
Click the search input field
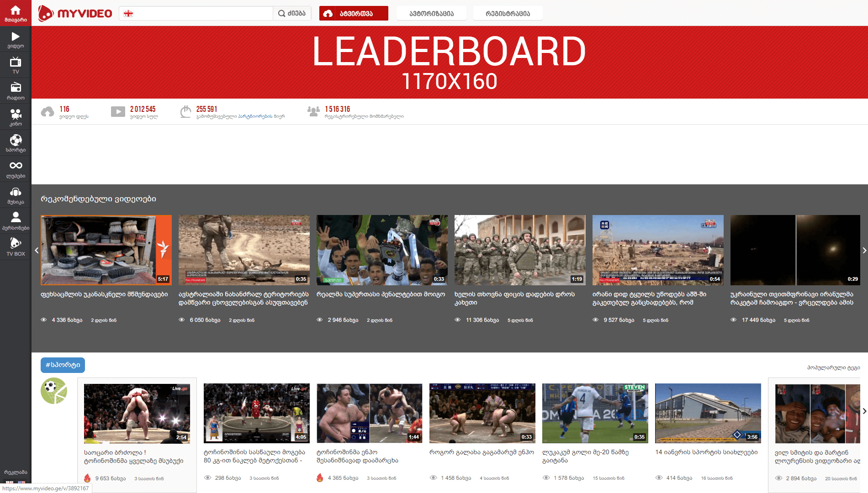click(x=201, y=14)
